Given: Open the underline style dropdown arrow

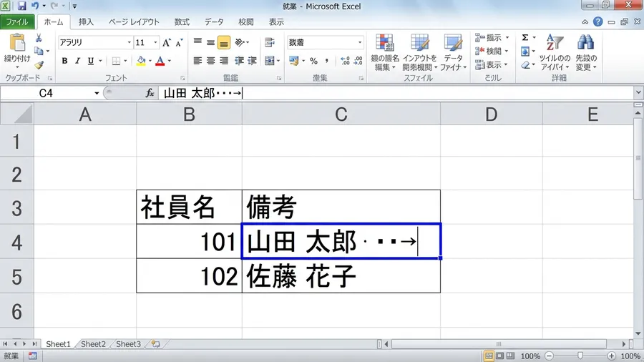Looking at the screenshot, I should click(x=100, y=61).
